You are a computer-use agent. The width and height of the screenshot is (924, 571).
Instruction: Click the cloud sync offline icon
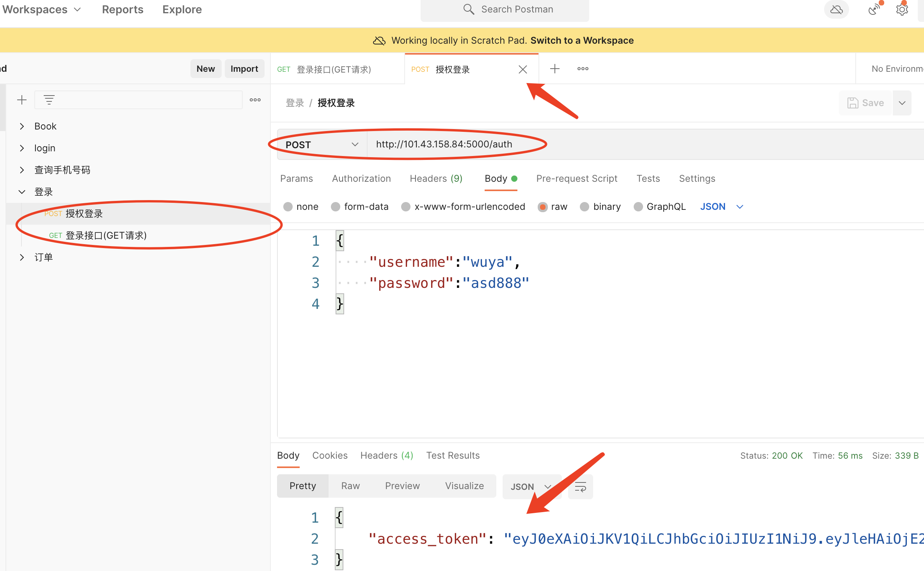pos(836,9)
